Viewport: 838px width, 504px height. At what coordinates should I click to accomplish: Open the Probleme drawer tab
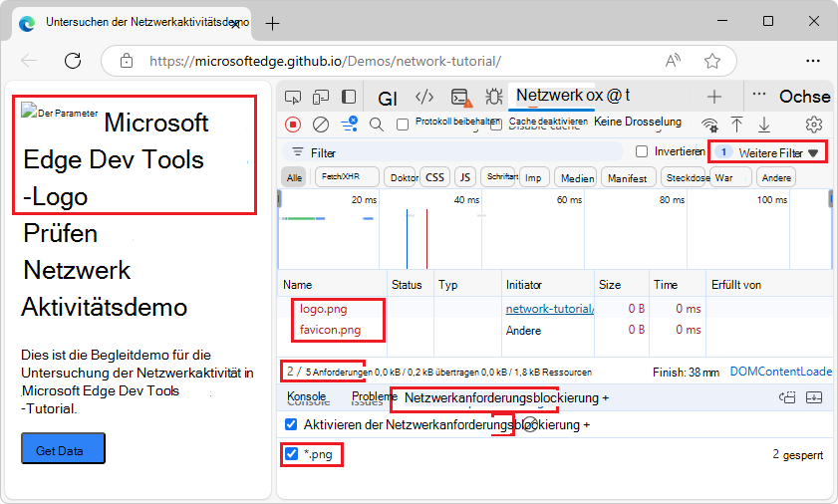click(374, 396)
